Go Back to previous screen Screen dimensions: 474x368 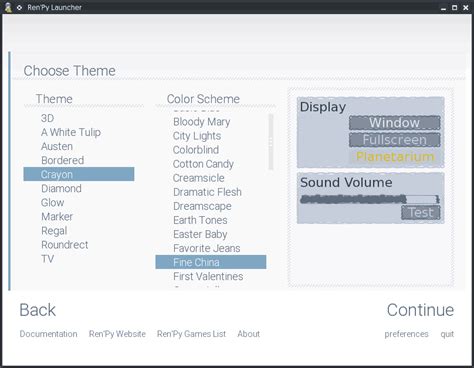click(x=38, y=310)
